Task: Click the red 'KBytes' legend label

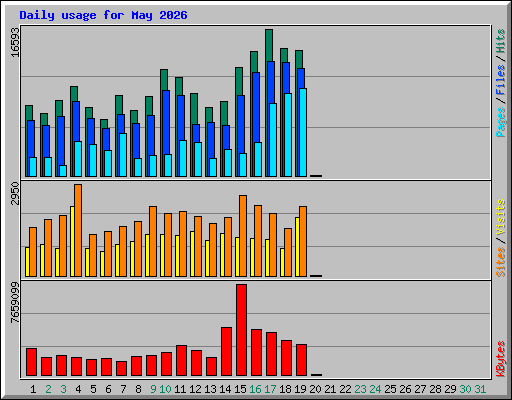Action: pyautogui.click(x=501, y=359)
